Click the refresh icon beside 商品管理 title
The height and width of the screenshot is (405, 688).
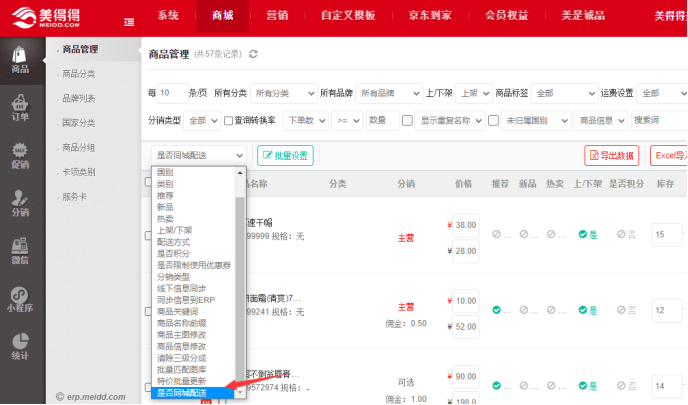click(x=253, y=54)
